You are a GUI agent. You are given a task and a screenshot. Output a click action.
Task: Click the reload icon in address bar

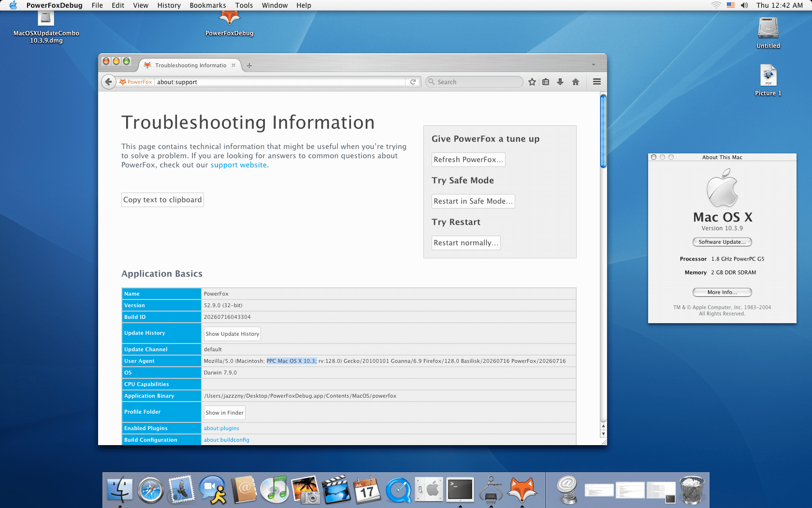point(413,82)
